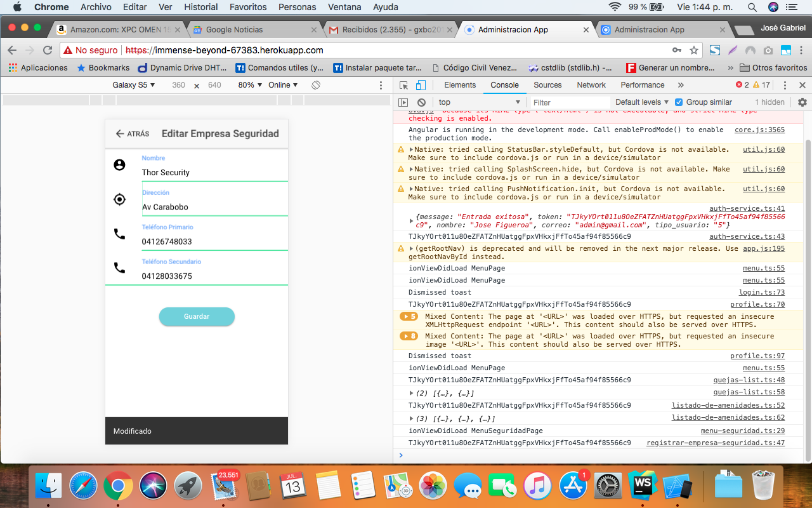Image resolution: width=812 pixels, height=508 pixels.
Task: Click the rotate device screen icon
Action: 316,85
